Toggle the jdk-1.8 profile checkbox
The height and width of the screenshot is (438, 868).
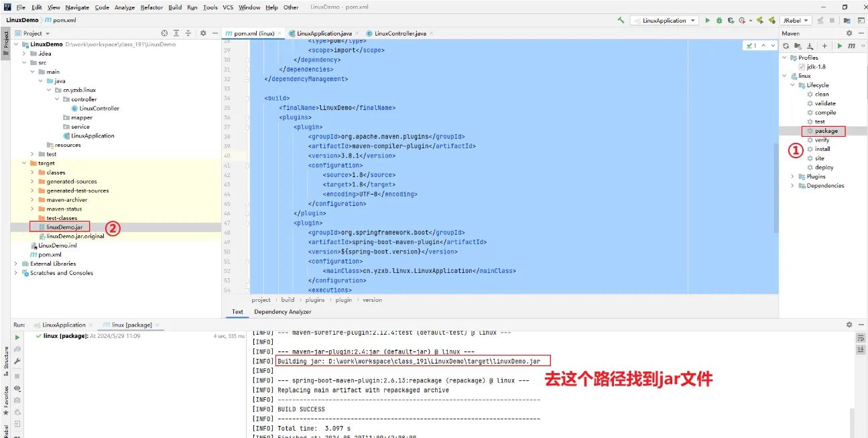(x=802, y=67)
